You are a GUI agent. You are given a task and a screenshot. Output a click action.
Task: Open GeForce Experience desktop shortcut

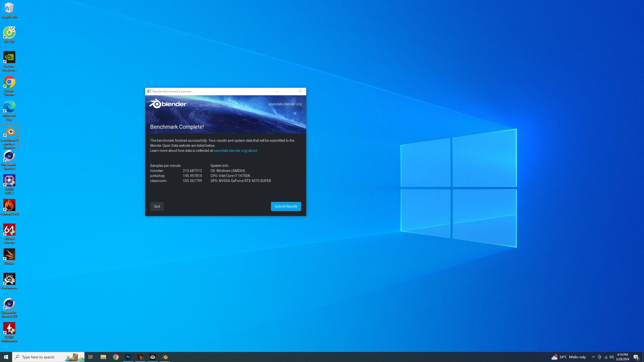[x=9, y=61]
